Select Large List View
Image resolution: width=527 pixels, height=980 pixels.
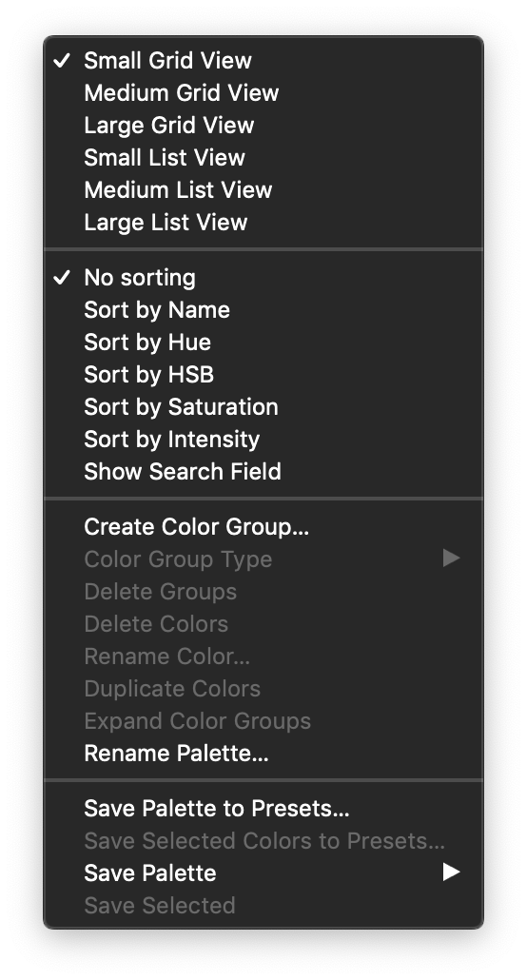[x=263, y=223]
